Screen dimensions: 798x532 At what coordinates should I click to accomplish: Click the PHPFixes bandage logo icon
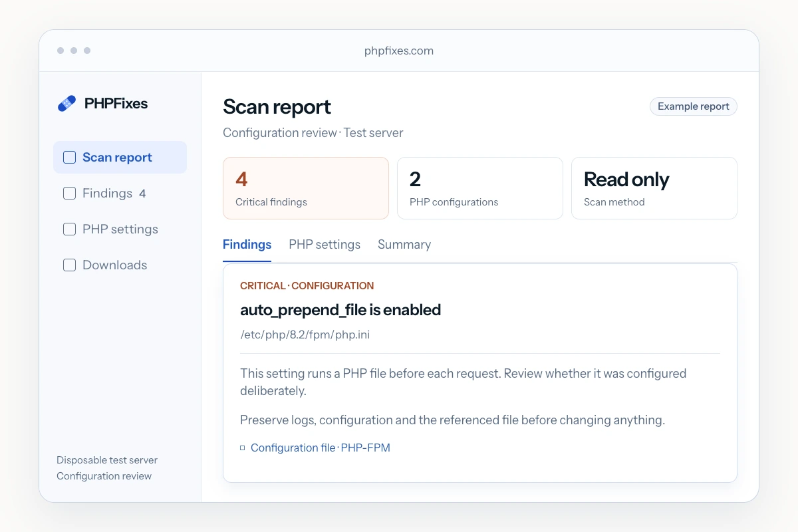(67, 104)
